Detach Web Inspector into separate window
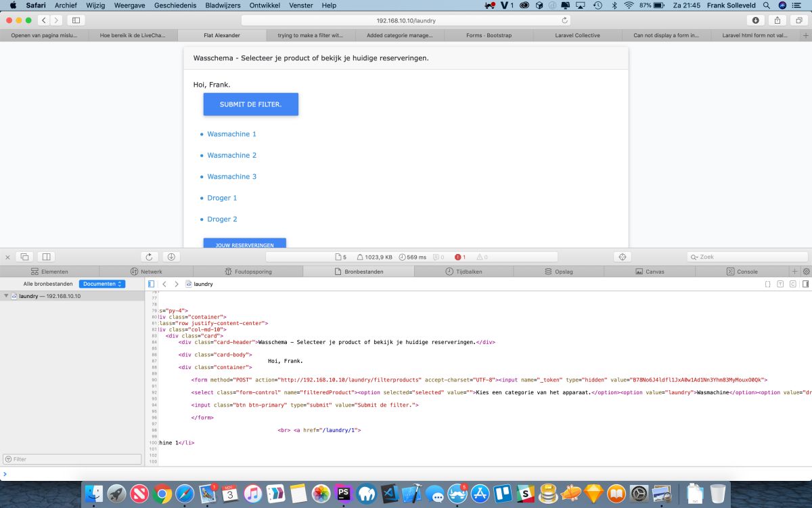This screenshot has height=508, width=812. tap(25, 257)
